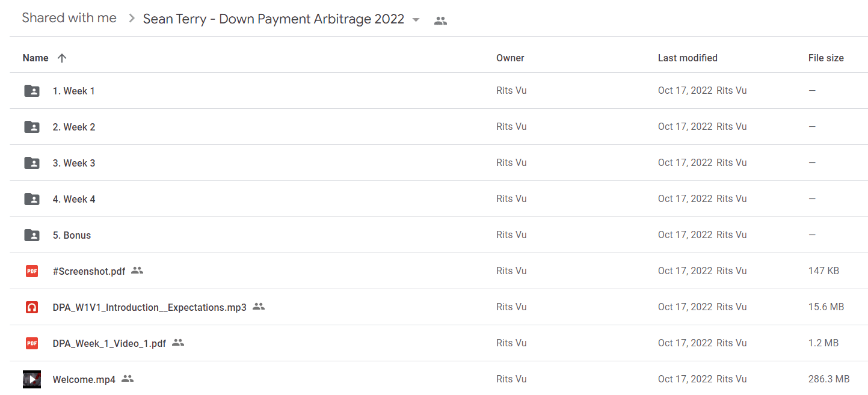Select the 4. Week 4 folder row
The image size is (868, 395).
click(439, 199)
